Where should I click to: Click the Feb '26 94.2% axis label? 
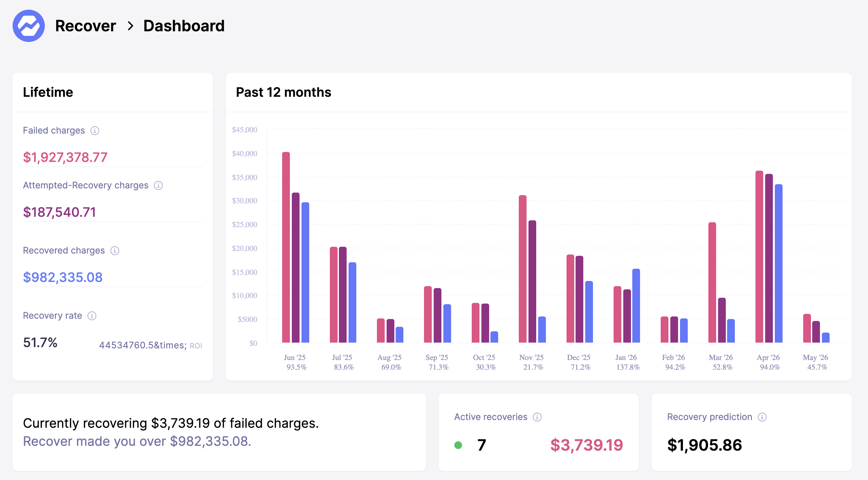tap(674, 362)
